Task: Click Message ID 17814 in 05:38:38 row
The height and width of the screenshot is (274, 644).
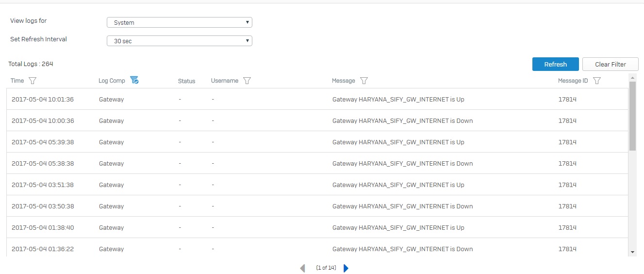Action: [x=567, y=163]
